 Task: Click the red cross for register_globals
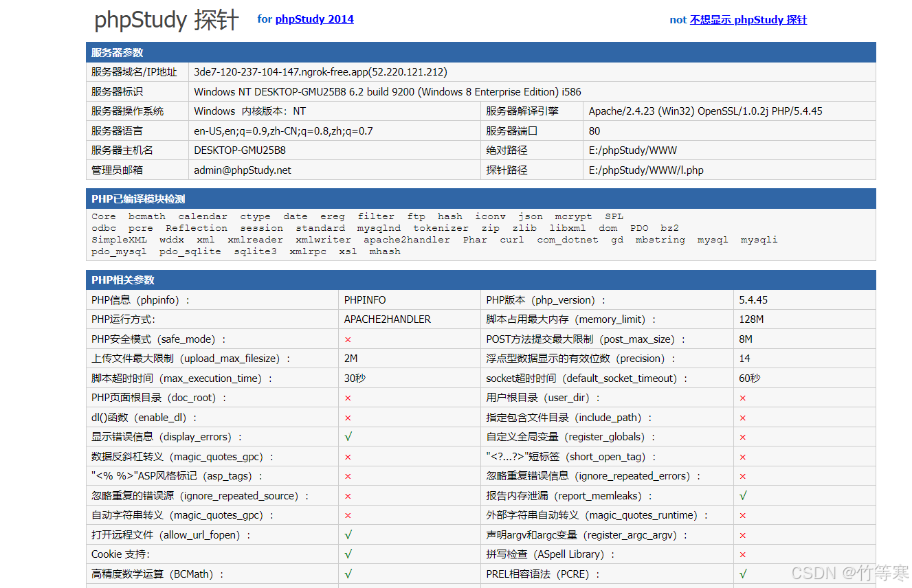pos(742,438)
